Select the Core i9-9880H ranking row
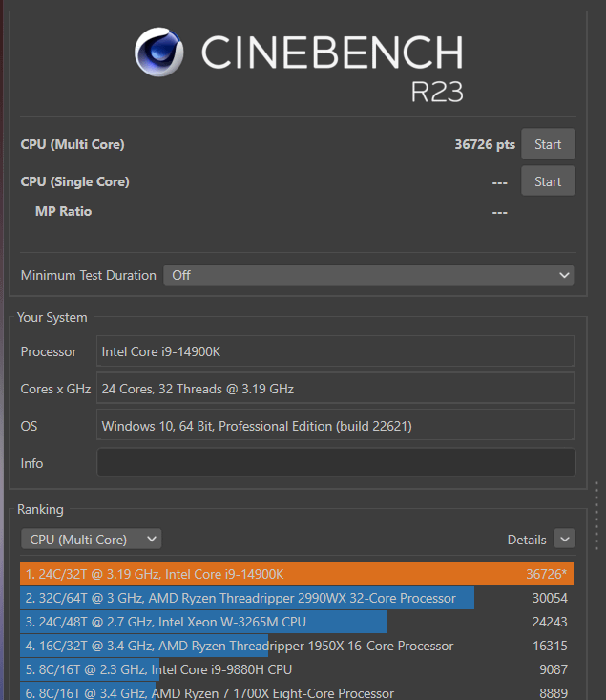 [x=297, y=669]
